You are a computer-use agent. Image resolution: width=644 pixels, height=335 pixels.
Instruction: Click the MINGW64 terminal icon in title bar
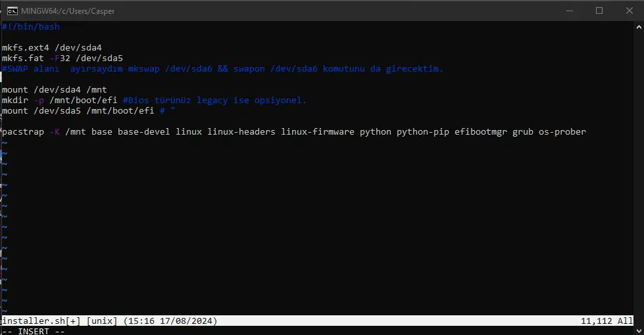[12, 11]
